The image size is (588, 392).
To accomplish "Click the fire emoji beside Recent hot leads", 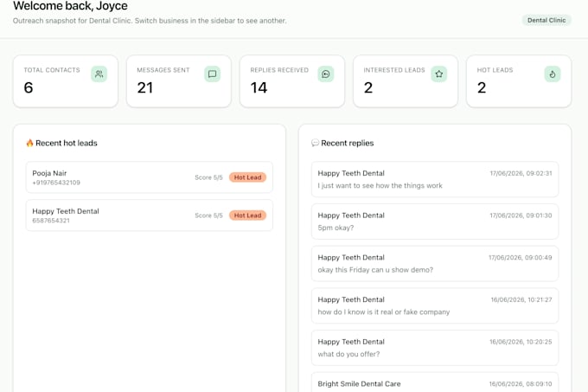I will [x=29, y=143].
